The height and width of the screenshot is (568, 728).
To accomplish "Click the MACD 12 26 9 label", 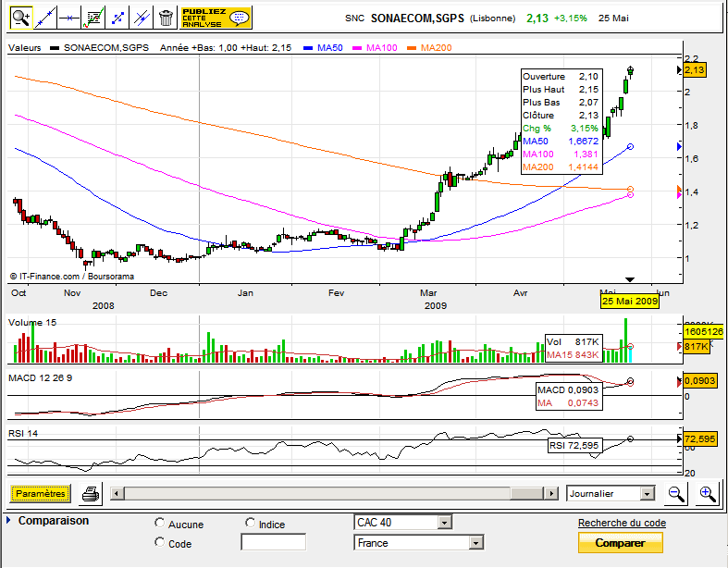I will click(40, 378).
